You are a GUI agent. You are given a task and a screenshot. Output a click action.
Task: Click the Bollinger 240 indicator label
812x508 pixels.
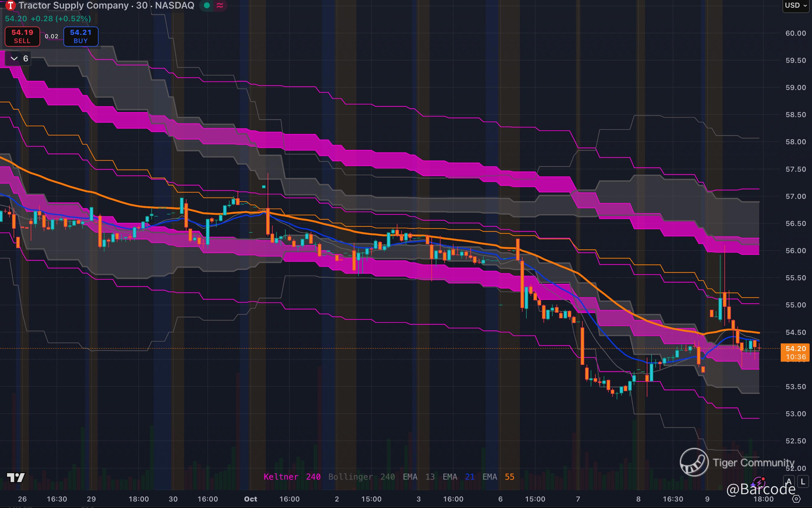tap(361, 477)
